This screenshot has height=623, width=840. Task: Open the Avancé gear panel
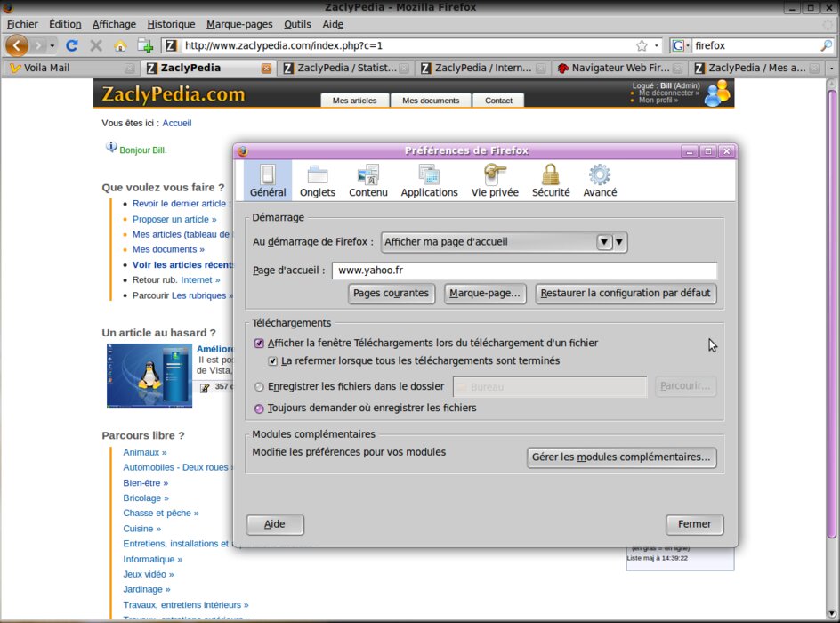coord(600,180)
